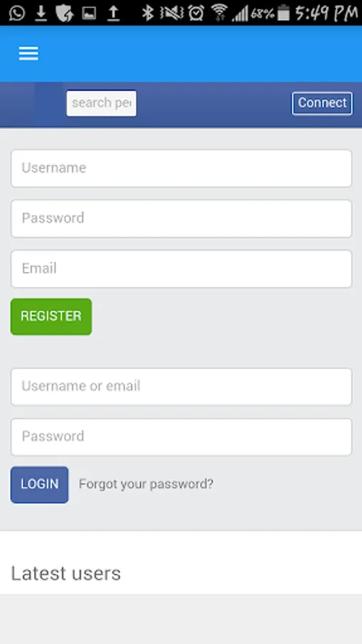Viewport: 362px width, 644px height.
Task: Tap the image notification icon in status bar
Action: tap(89, 14)
